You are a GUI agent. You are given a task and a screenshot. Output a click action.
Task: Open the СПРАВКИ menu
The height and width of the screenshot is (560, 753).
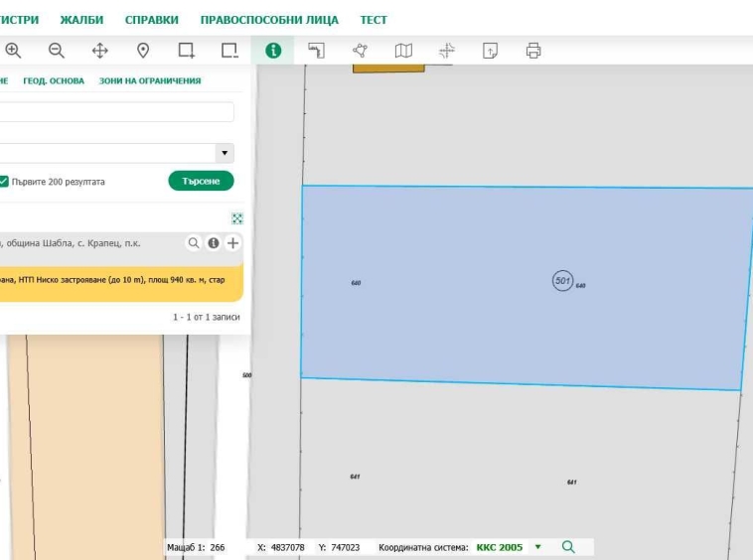pyautogui.click(x=151, y=20)
